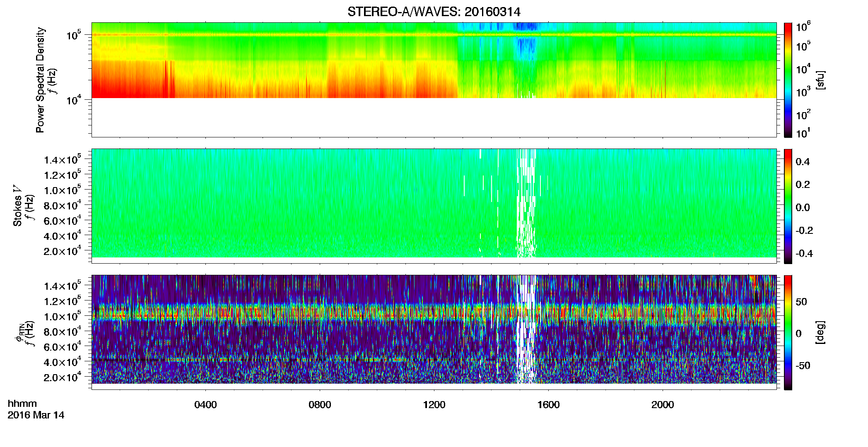Click the "0800" time tick label
The width and height of the screenshot is (868, 447).
[x=320, y=405]
